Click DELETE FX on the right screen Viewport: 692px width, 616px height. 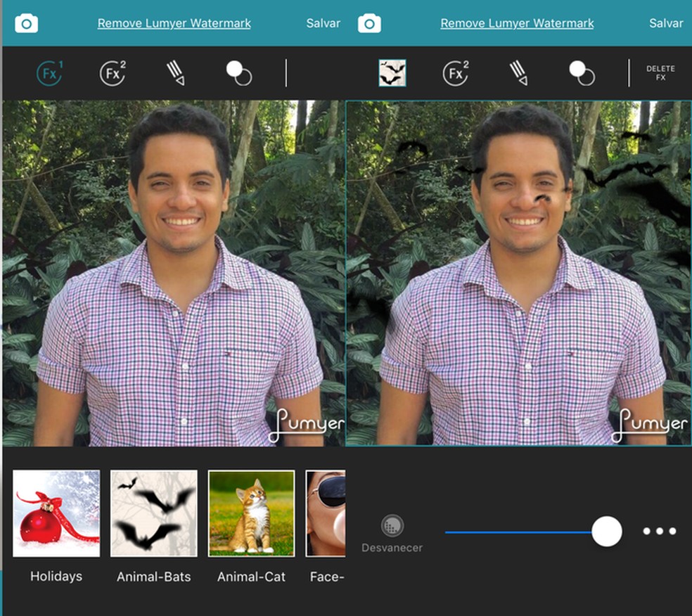coord(660,73)
